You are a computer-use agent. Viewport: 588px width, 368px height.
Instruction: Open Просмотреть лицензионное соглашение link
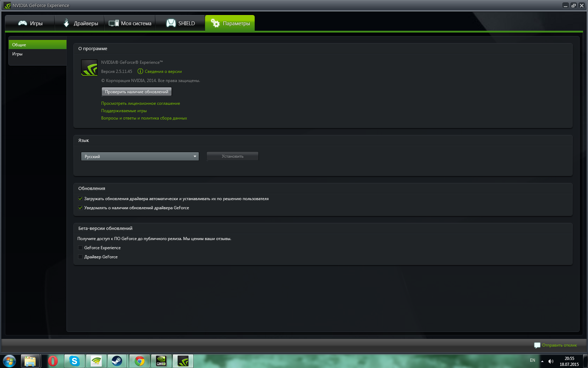pos(140,103)
